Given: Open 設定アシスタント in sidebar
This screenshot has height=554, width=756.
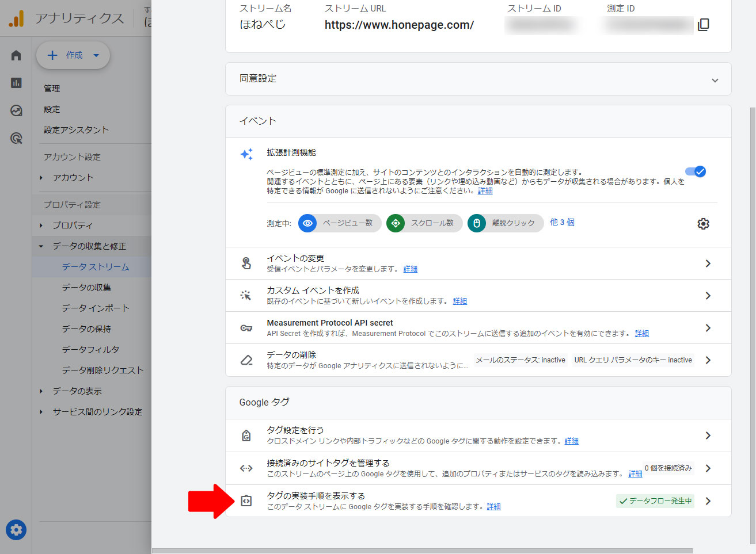Looking at the screenshot, I should (x=76, y=130).
